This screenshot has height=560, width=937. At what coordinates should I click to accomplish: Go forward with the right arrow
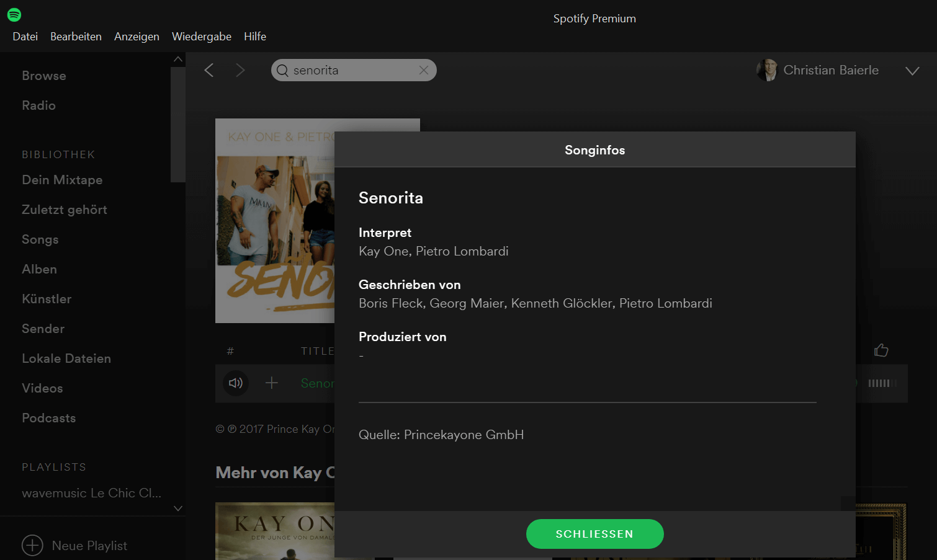pyautogui.click(x=240, y=70)
